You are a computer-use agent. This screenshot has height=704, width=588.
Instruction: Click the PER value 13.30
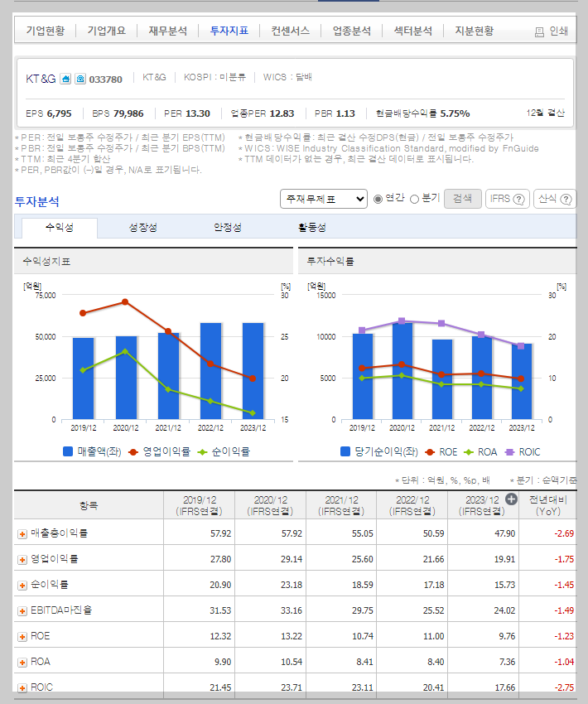pyautogui.click(x=196, y=113)
